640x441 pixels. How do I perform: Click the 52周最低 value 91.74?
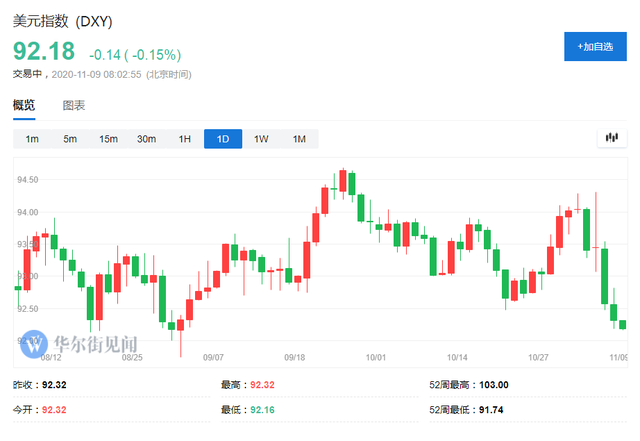pos(491,410)
